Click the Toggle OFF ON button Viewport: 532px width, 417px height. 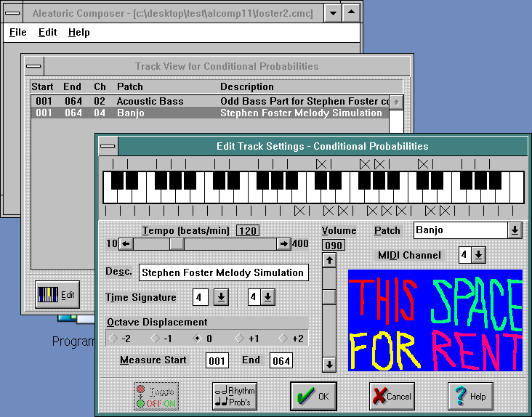point(156,396)
